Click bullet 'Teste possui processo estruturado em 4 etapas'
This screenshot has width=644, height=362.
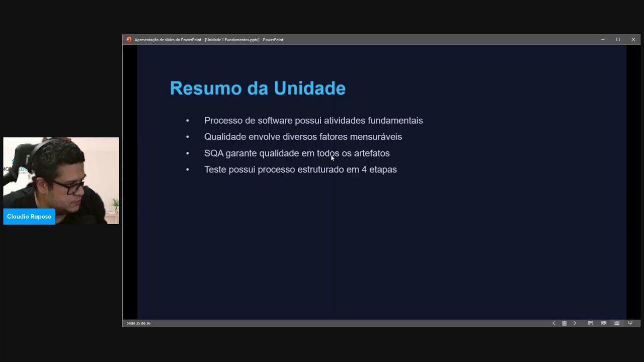pyautogui.click(x=300, y=169)
